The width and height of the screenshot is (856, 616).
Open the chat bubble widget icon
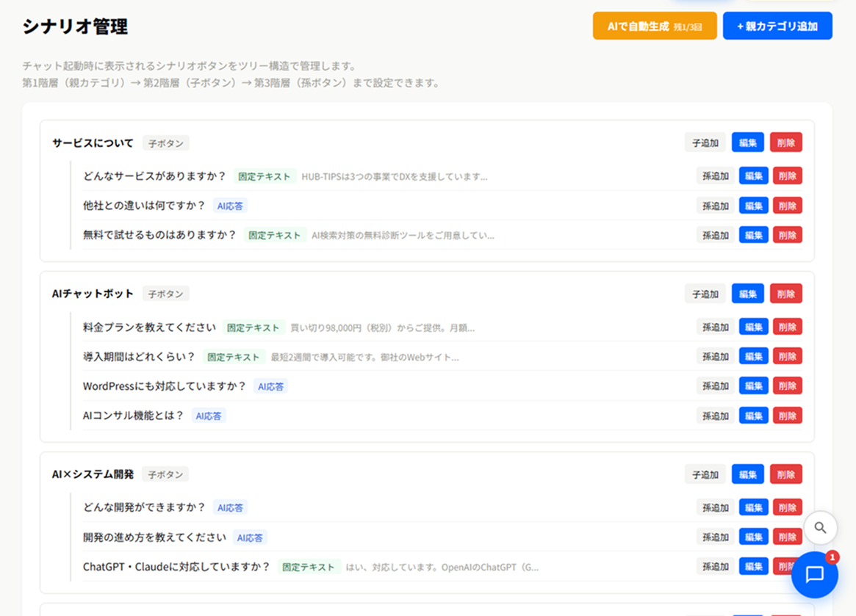(815, 574)
